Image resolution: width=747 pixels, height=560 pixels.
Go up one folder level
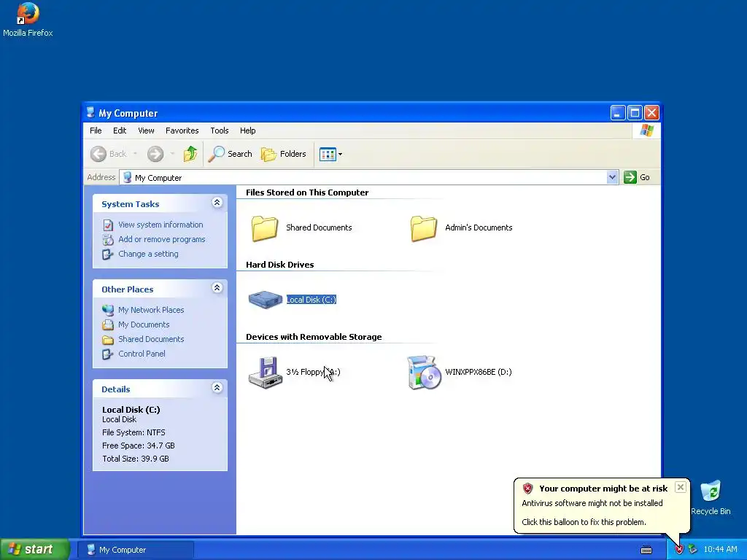[190, 154]
